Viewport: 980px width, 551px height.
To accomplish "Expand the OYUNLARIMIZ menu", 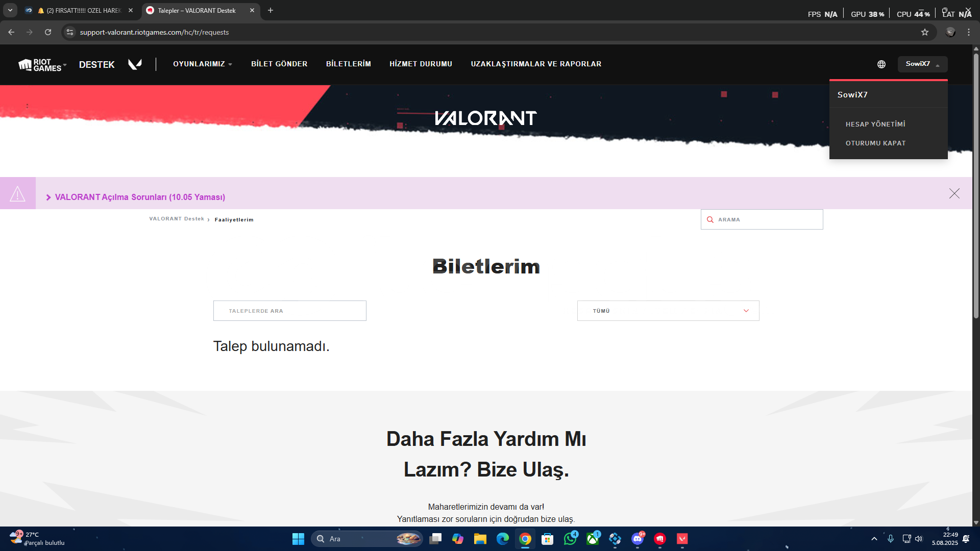I will click(x=203, y=64).
